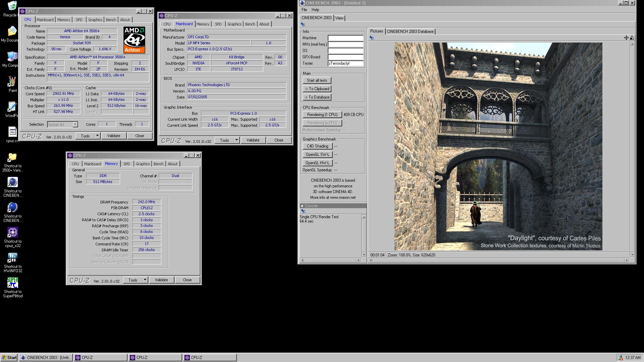Open the Mainboard tab in the CPU-Z Memory window

coord(93,164)
